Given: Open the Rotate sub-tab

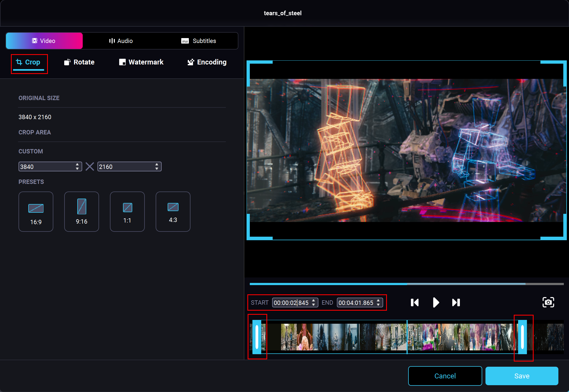Looking at the screenshot, I should [x=79, y=62].
